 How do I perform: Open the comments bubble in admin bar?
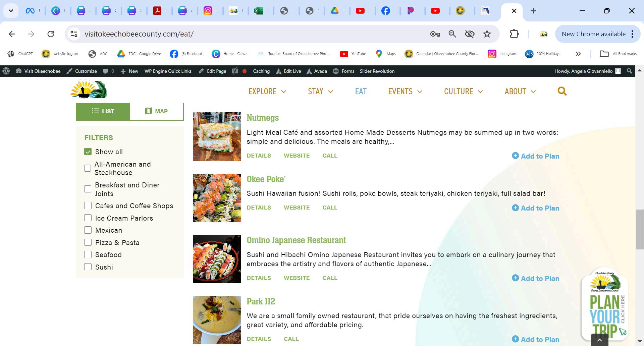108,71
